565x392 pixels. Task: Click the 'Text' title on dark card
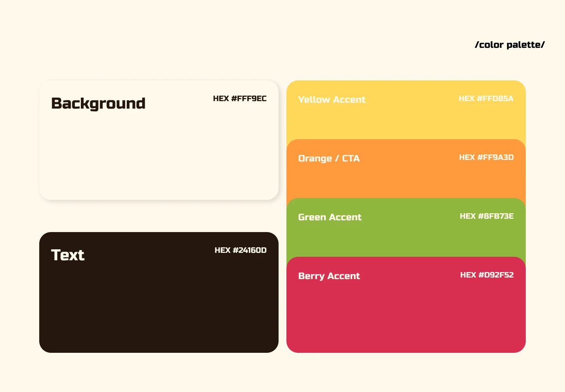pos(68,255)
